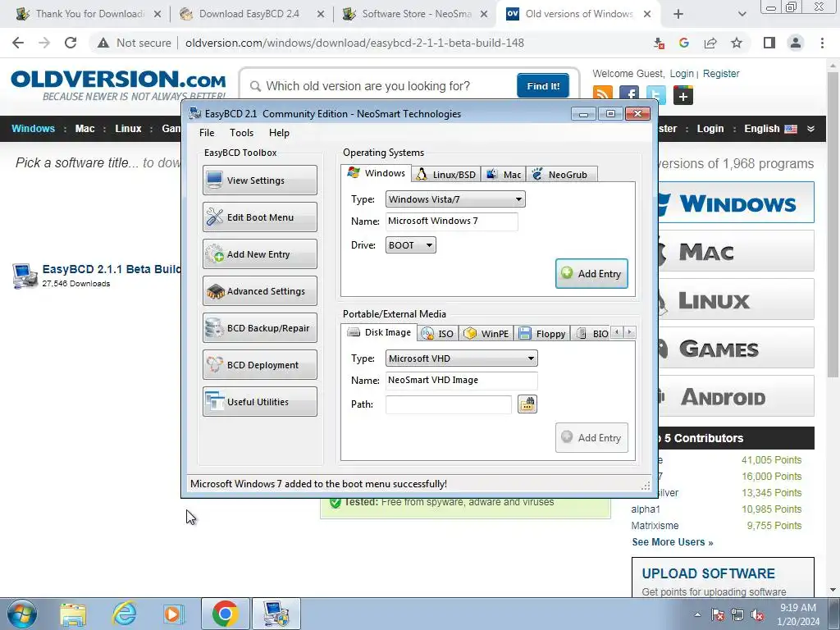Switch to the NeoGrub tab
Image resolution: width=840 pixels, height=630 pixels.
point(561,174)
